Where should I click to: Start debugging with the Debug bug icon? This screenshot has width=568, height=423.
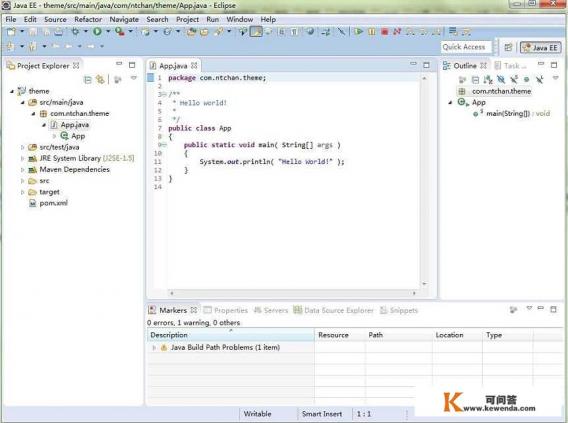coord(75,32)
